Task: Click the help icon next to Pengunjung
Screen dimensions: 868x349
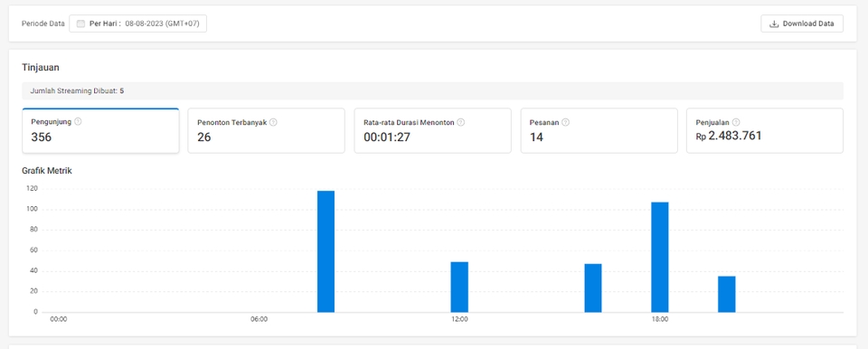Action: 78,122
